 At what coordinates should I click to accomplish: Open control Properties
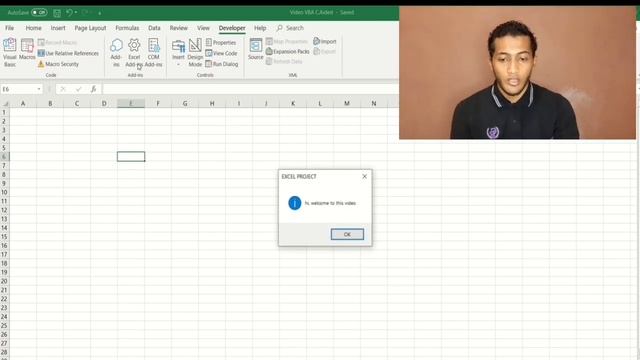[221, 42]
